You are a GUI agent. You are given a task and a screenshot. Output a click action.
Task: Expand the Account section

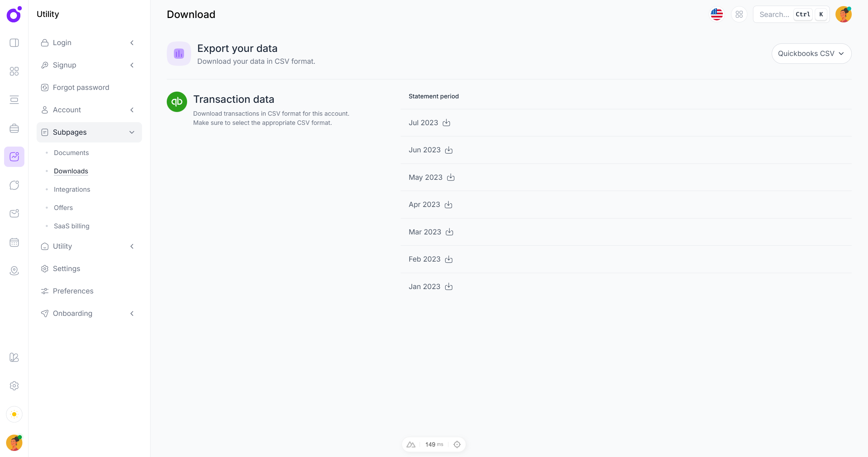coord(132,110)
